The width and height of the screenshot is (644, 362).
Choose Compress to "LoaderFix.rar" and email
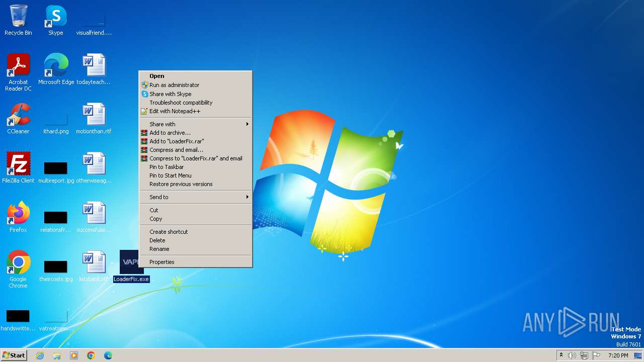pyautogui.click(x=196, y=158)
